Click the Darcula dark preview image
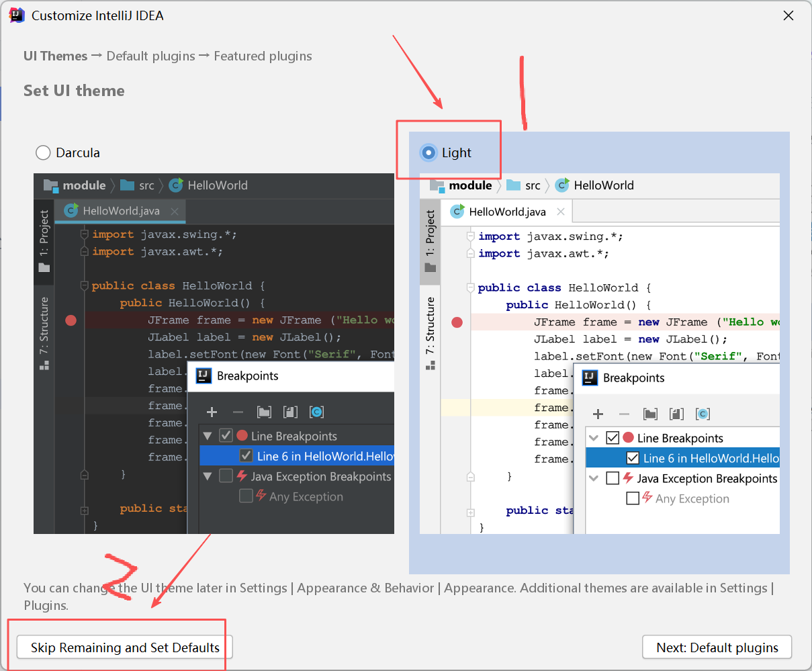Screen dimensions: 812x671 [214, 353]
